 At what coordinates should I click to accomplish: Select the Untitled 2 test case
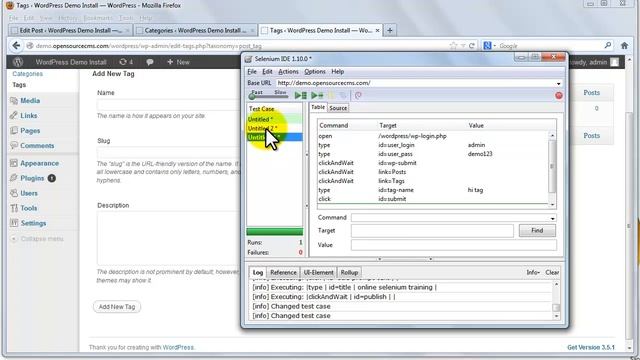(x=275, y=128)
